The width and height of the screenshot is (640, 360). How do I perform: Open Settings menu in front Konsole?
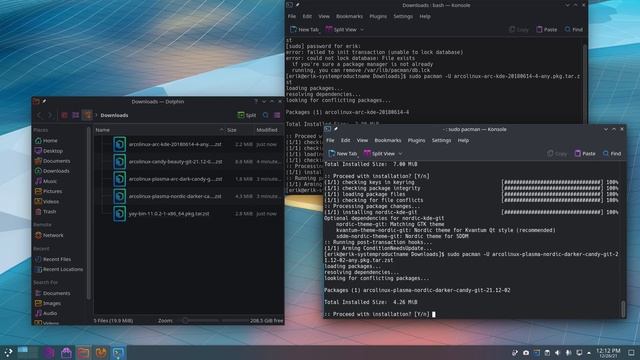pyautogui.click(x=441, y=140)
